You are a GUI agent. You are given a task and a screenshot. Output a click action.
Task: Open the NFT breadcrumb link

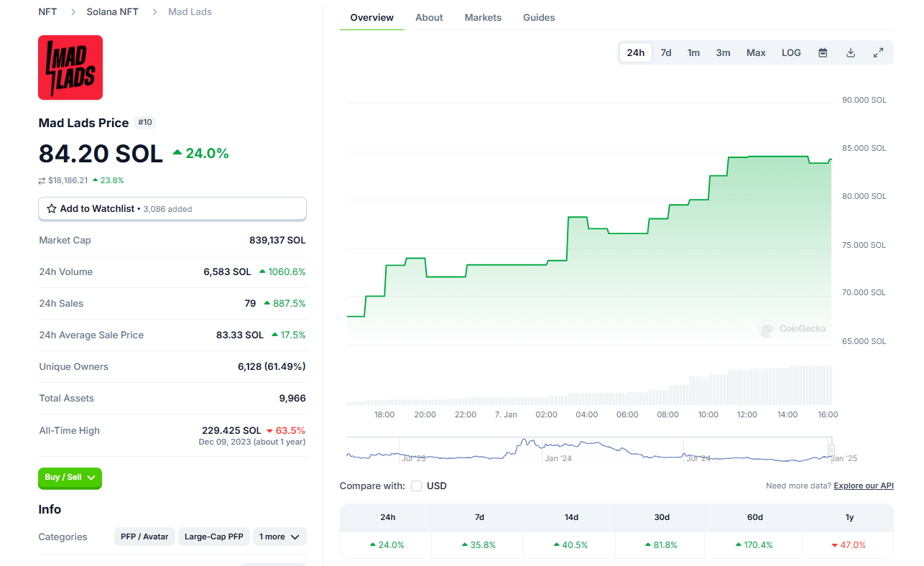pyautogui.click(x=47, y=12)
